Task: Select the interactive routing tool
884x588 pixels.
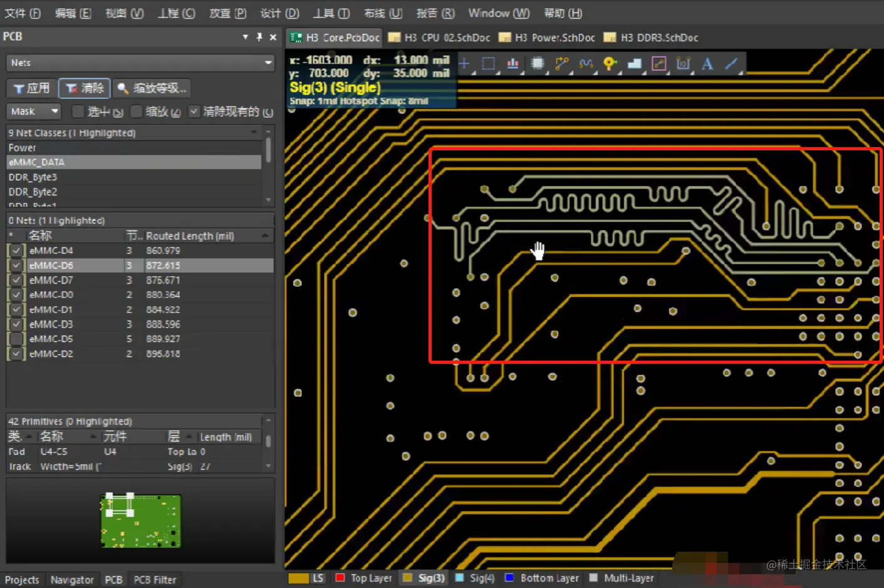Action: [561, 63]
